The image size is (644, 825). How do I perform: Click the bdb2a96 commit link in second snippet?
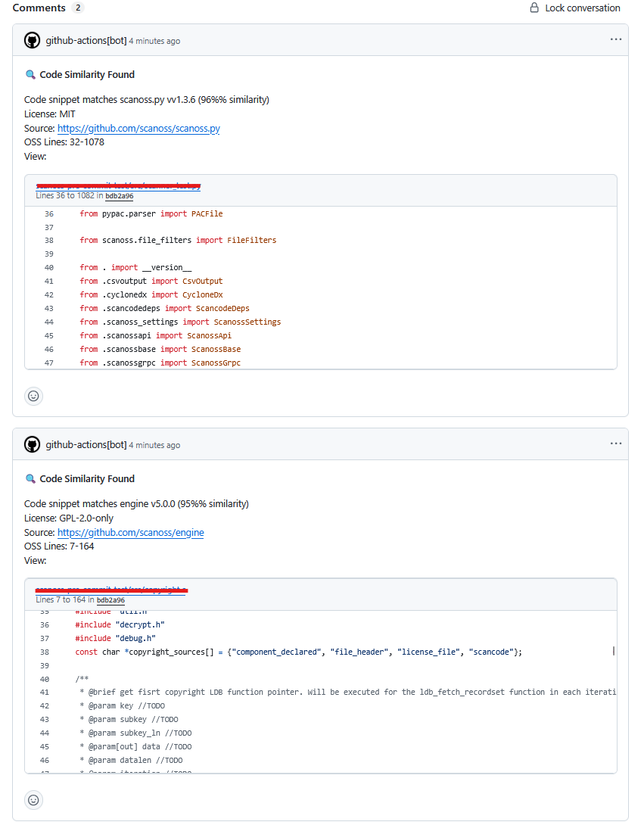tap(109, 599)
